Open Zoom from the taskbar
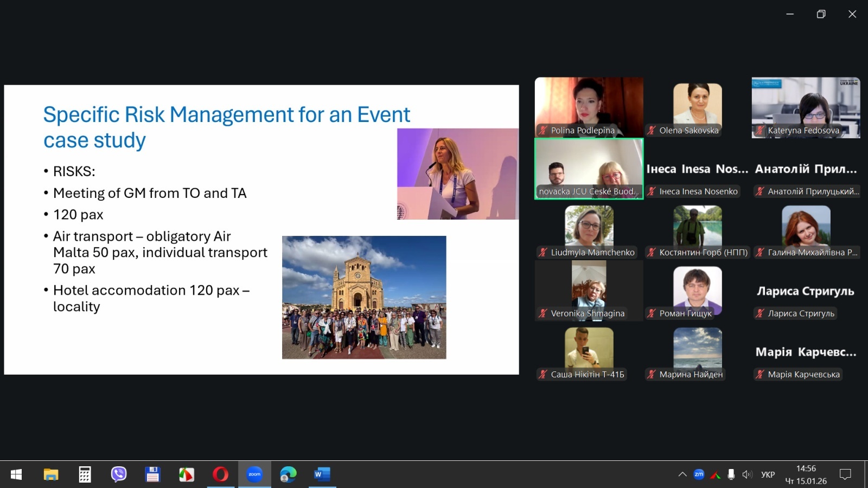The width and height of the screenshot is (868, 488). (x=254, y=474)
